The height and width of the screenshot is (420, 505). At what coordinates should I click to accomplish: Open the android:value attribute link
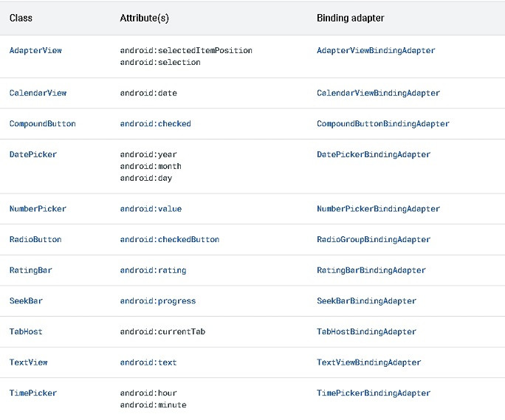click(151, 209)
